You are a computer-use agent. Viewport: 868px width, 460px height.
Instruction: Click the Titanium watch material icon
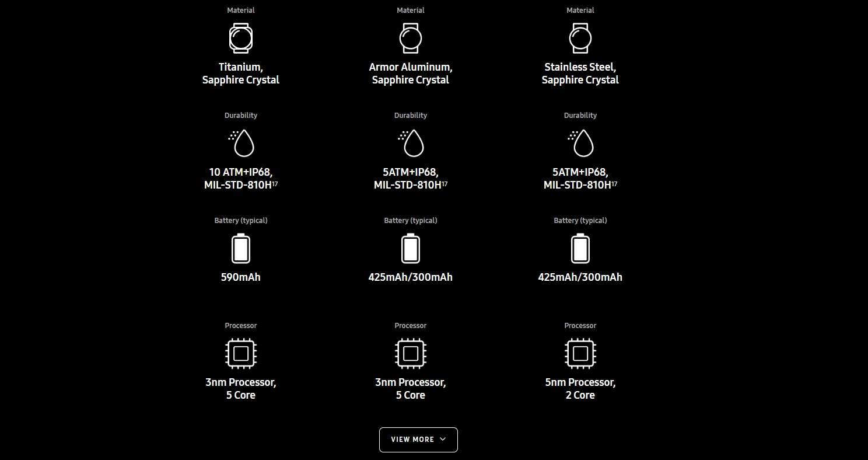pyautogui.click(x=241, y=39)
